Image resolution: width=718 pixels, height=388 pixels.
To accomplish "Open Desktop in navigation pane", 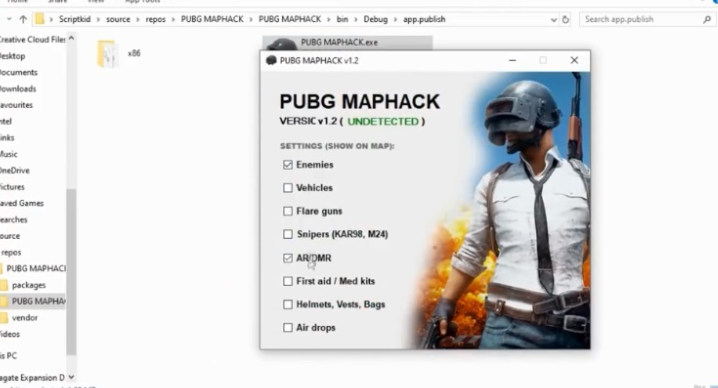I will pyautogui.click(x=13, y=56).
